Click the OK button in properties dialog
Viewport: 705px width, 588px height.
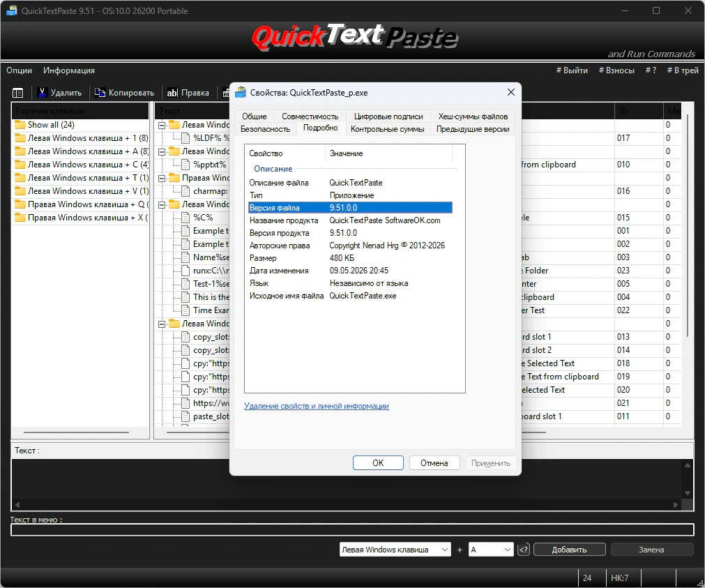click(x=378, y=463)
